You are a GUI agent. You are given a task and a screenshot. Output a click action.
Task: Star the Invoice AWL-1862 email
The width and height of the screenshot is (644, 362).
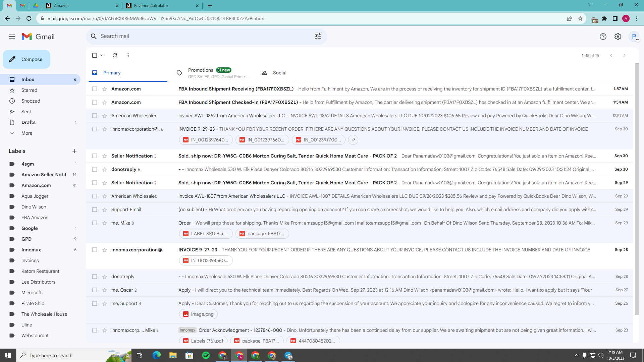tap(105, 116)
